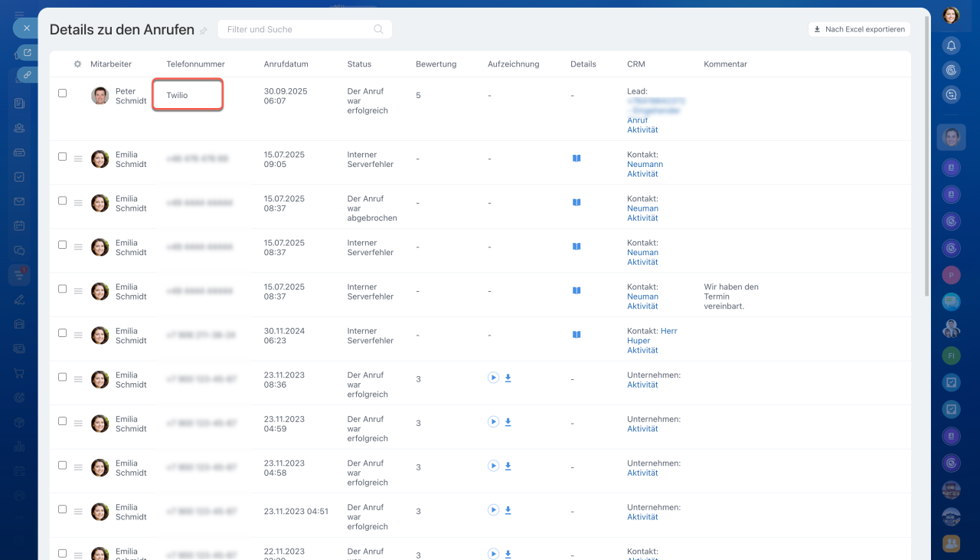980x560 pixels.
Task: Tick the checkbox for the 15.07.2025 09:05 call
Action: tap(63, 156)
